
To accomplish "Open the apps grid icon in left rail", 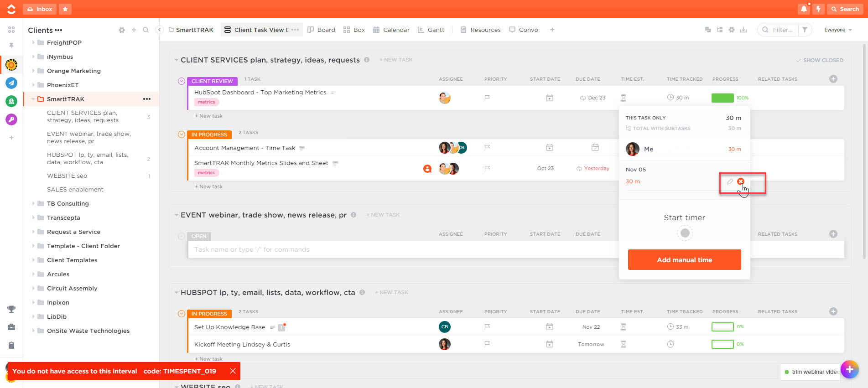I will coord(11,30).
